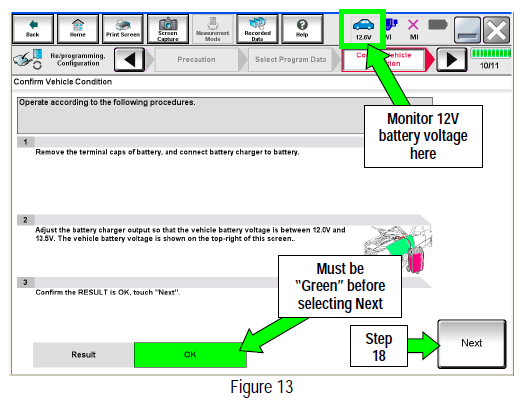Click the MI red X status icon
Screen dimensions: 523x407
tap(414, 29)
